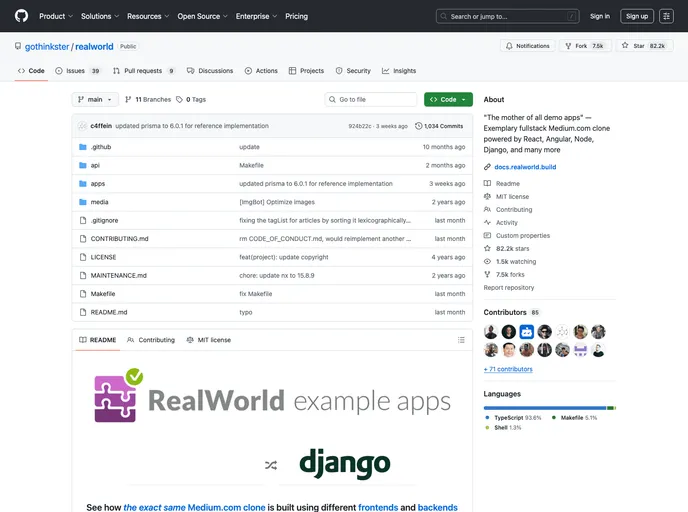This screenshot has height=512, width=688.
Task: Open the .github folder
Action: 100,147
